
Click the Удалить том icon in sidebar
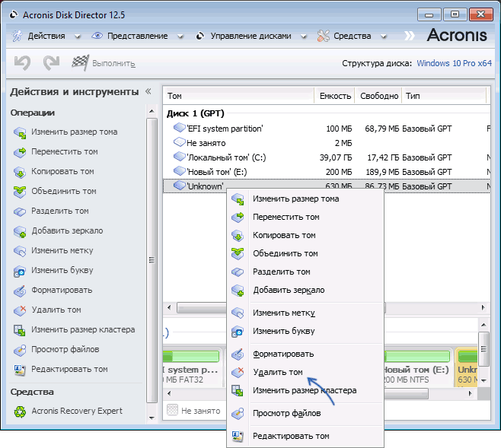20,310
